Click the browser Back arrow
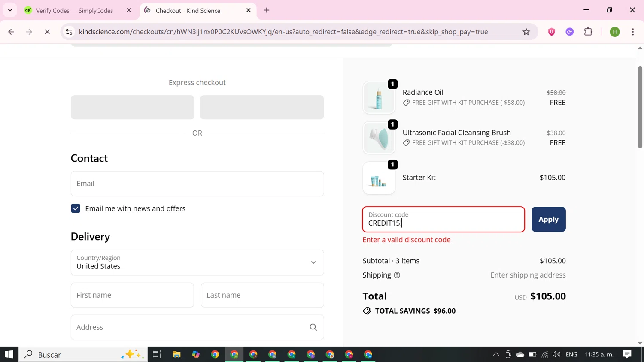Image resolution: width=644 pixels, height=362 pixels. point(11,32)
